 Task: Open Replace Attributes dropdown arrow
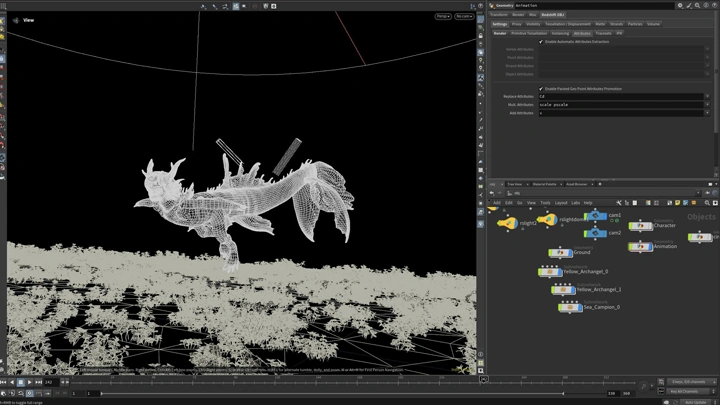click(707, 96)
